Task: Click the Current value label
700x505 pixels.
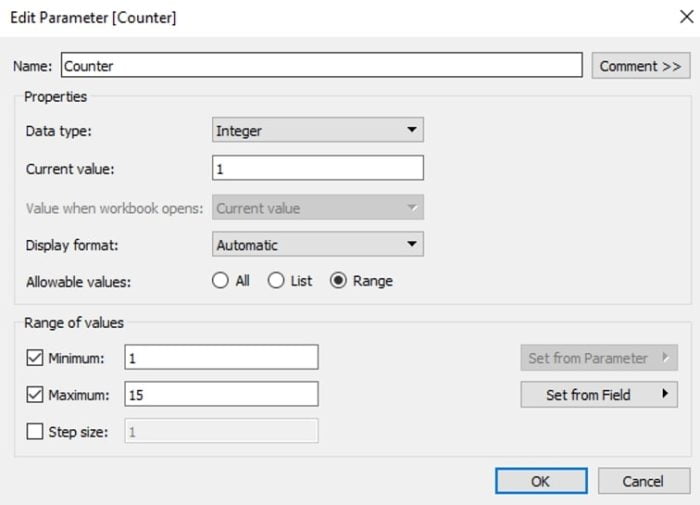Action: [x=70, y=169]
